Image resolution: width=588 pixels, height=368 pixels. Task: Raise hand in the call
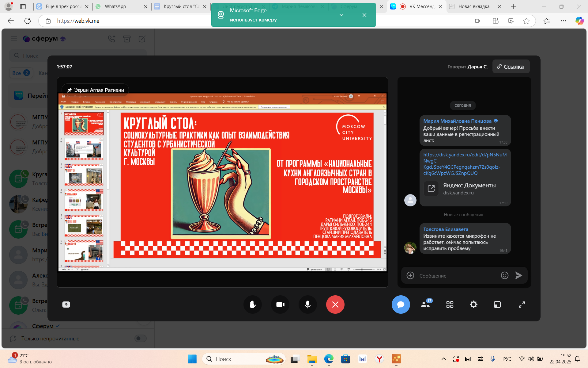(x=252, y=305)
